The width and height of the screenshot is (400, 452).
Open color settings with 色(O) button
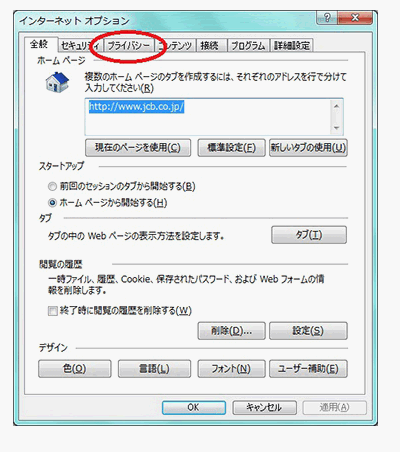point(75,369)
